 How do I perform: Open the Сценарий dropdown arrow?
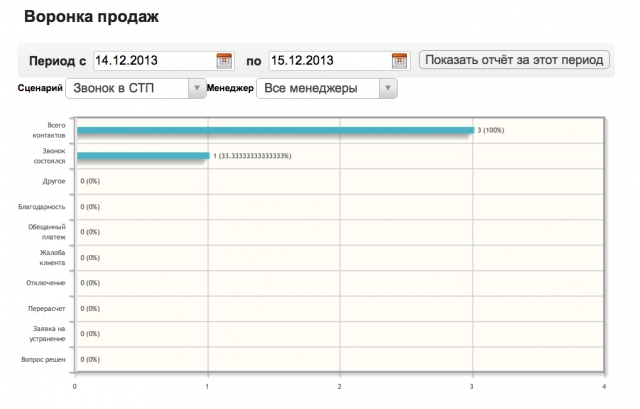coord(197,88)
